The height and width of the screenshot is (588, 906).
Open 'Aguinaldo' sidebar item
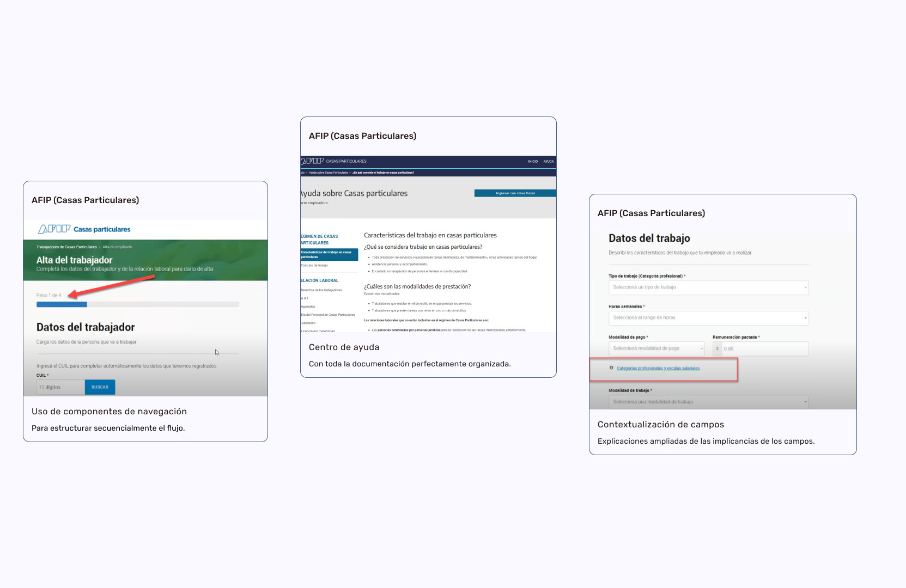pyautogui.click(x=308, y=307)
